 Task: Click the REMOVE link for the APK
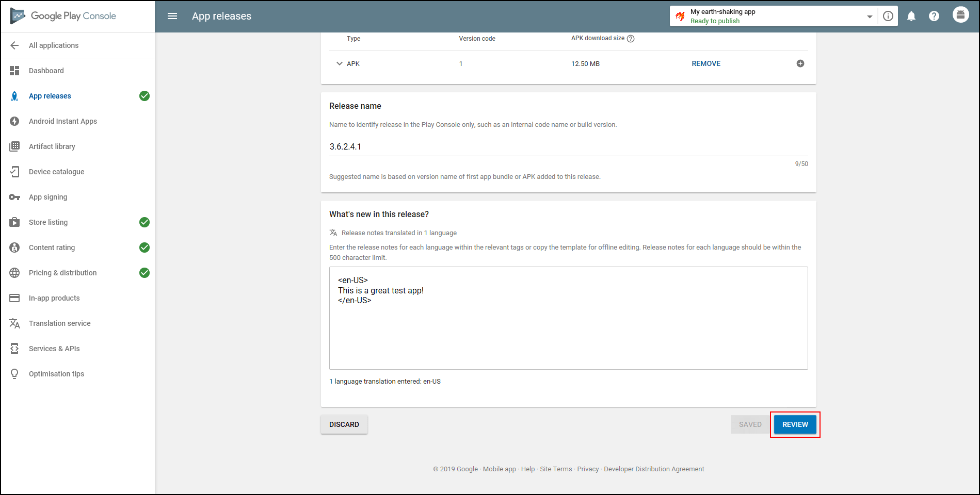706,63
